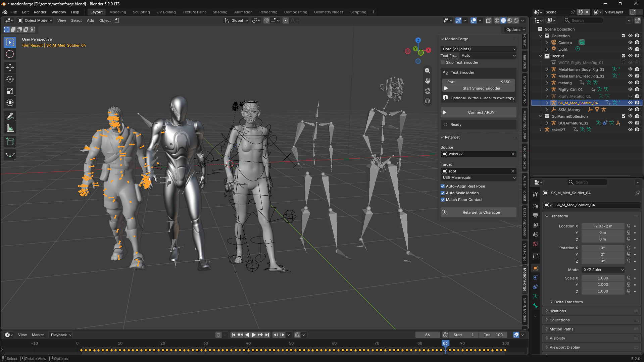Activate the Transform tool
Image resolution: width=644 pixels, height=362 pixels.
tap(10, 103)
